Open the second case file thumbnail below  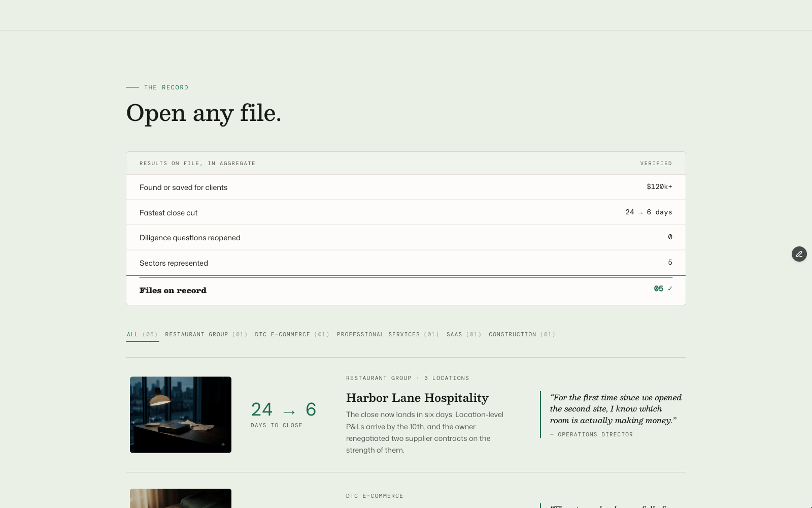point(181,498)
